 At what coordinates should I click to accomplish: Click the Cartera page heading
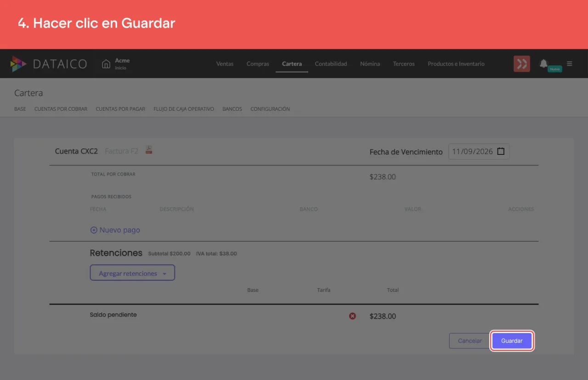tap(28, 93)
